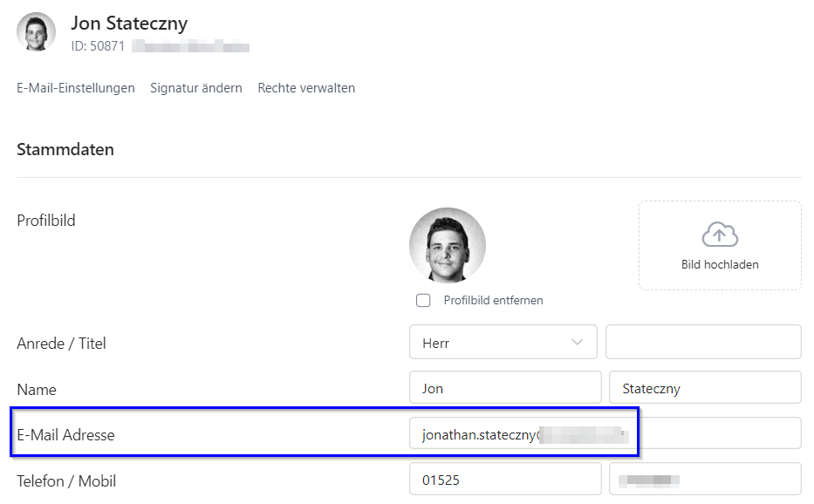Select the E-Mail Adresse input field
814x504 pixels.
pyautogui.click(x=605, y=434)
